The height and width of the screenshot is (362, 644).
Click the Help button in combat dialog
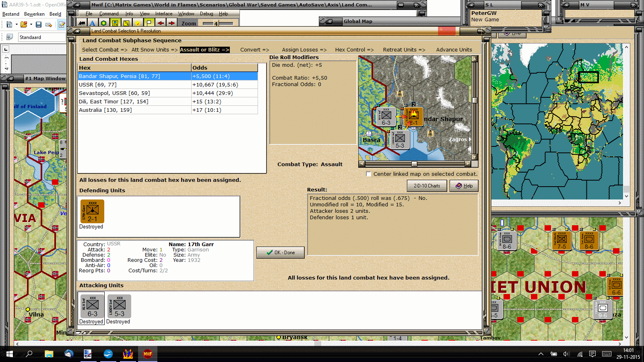(464, 186)
